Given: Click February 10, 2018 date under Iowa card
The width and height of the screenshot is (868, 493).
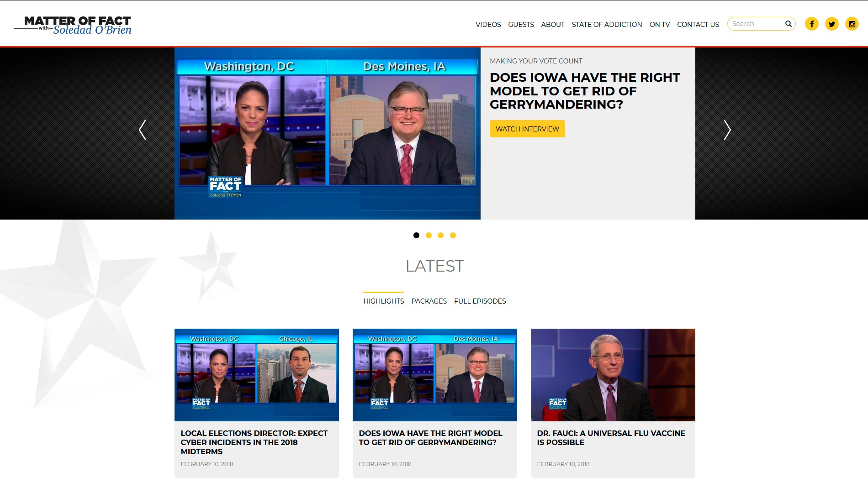Looking at the screenshot, I should click(385, 464).
